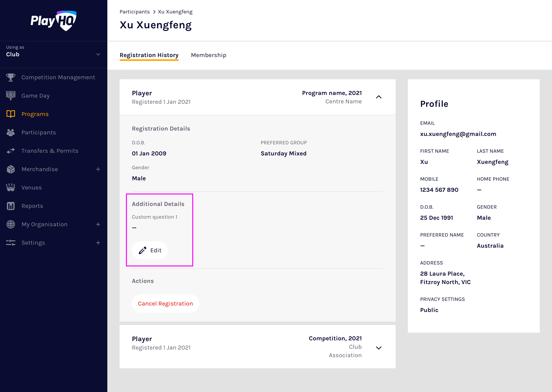Expand the Settings submenu plus
Image resolution: width=552 pixels, height=392 pixels.
[x=98, y=243]
